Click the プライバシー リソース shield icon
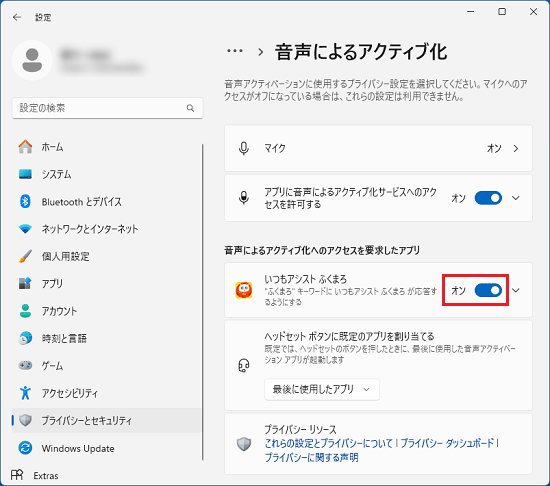 tap(244, 444)
